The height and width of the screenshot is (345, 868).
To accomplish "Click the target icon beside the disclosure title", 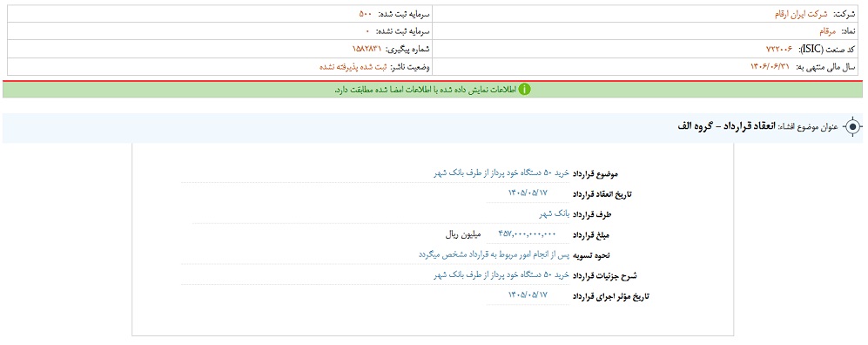I will tap(853, 127).
